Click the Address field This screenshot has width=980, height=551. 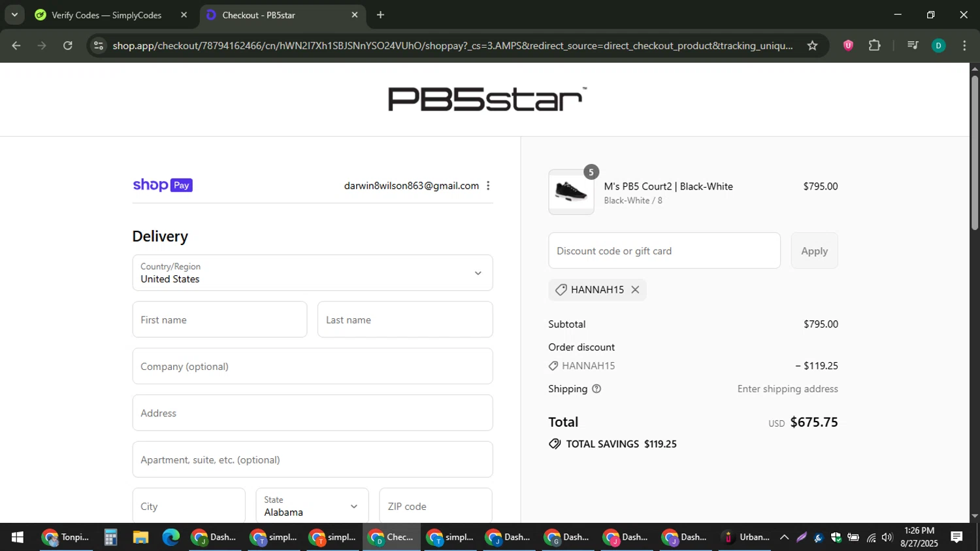point(312,412)
